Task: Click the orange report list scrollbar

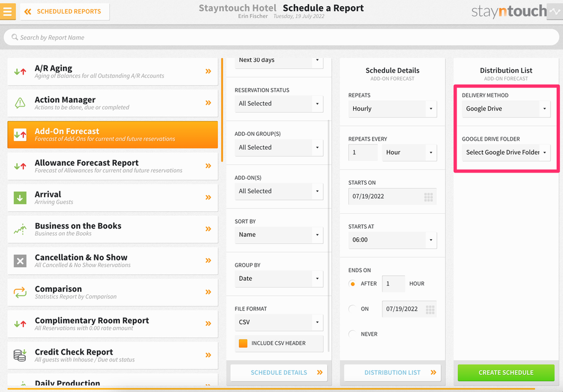Action: coord(222,110)
